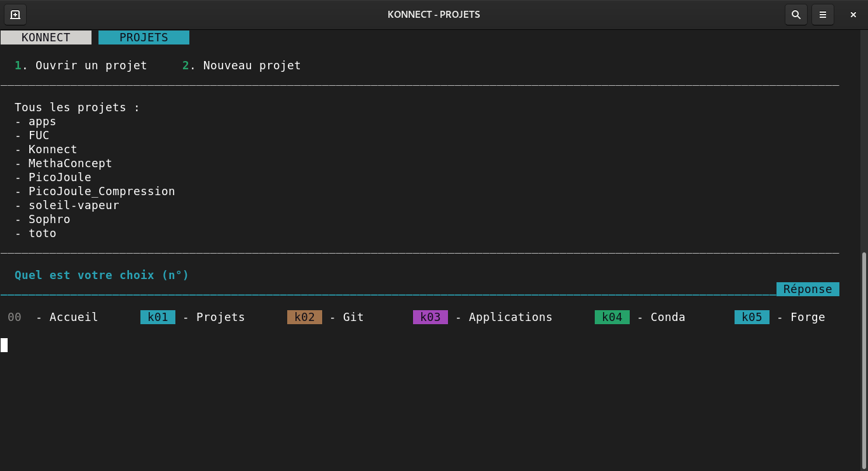
Task: Select the KONNECT tab label
Action: pyautogui.click(x=46, y=38)
